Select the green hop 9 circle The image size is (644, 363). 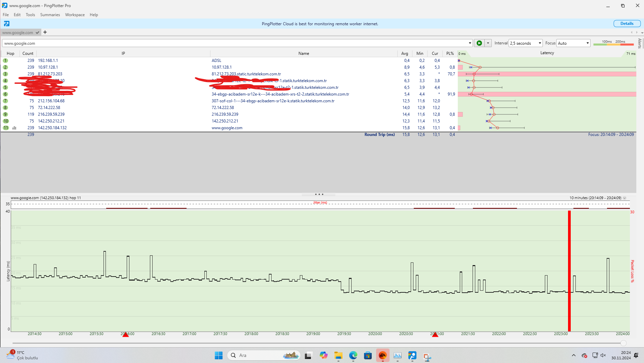(x=5, y=114)
